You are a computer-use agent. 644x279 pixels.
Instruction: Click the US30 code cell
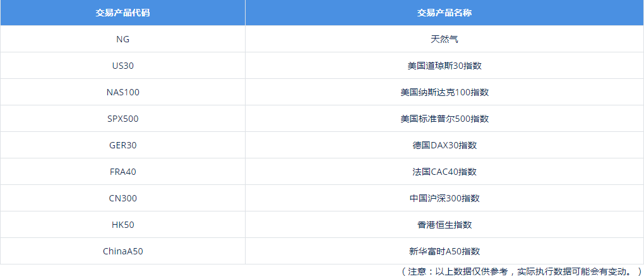coord(122,66)
